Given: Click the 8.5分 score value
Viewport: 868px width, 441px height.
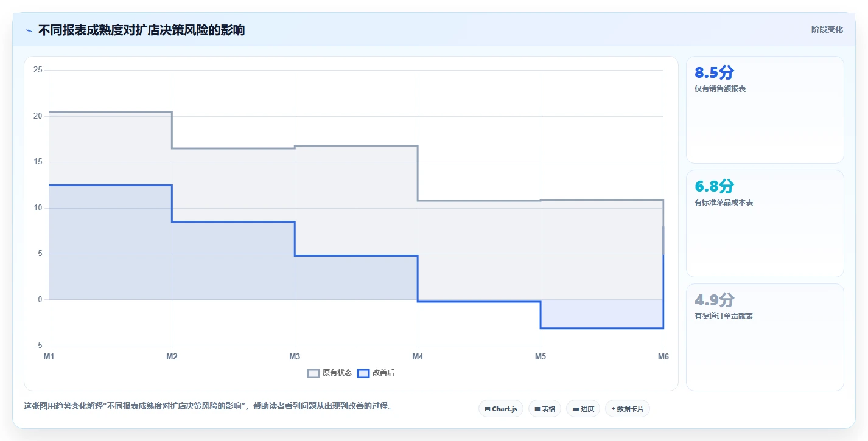Looking at the screenshot, I should pyautogui.click(x=715, y=72).
